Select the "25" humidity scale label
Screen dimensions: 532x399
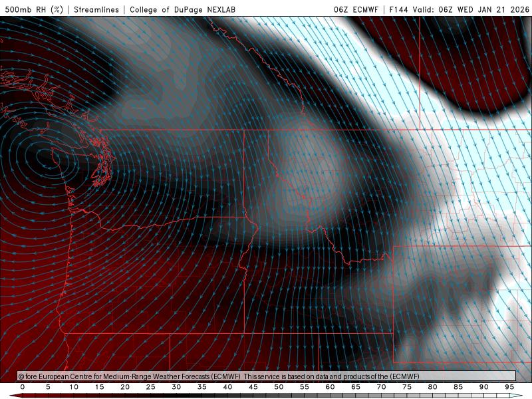(x=151, y=387)
